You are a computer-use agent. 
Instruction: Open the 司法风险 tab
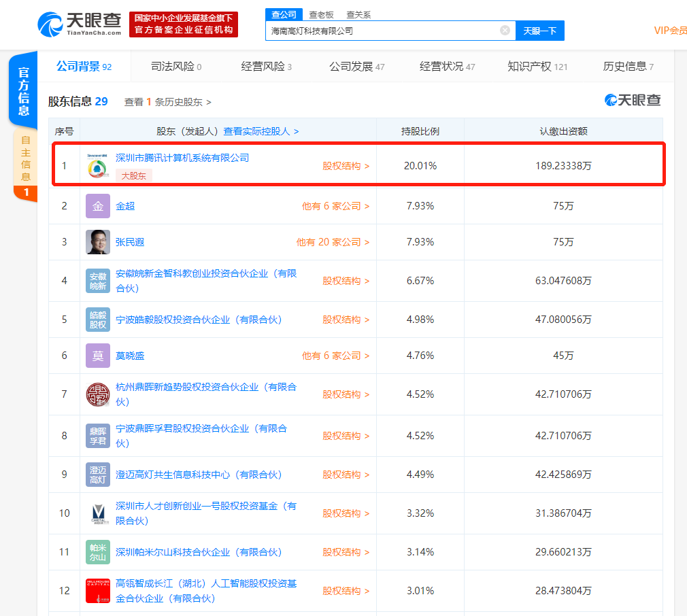coord(176,67)
